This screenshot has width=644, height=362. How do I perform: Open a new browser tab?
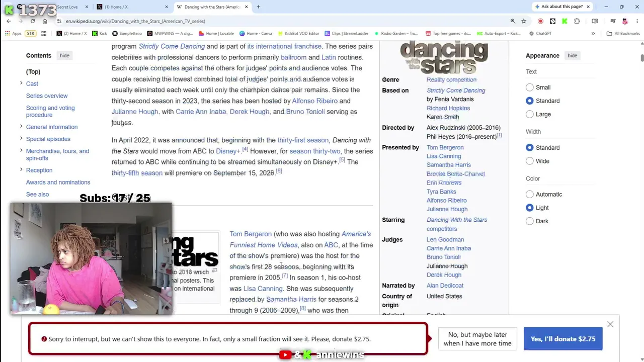pyautogui.click(x=259, y=7)
